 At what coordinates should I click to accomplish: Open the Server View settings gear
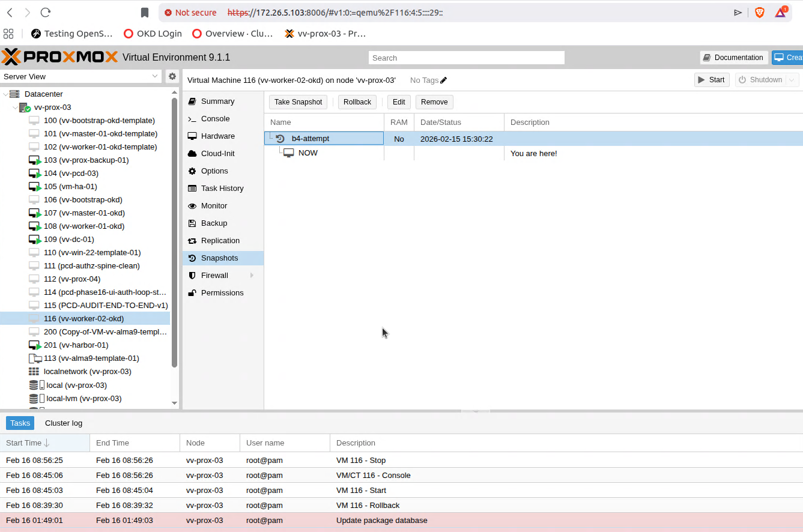(x=172, y=76)
